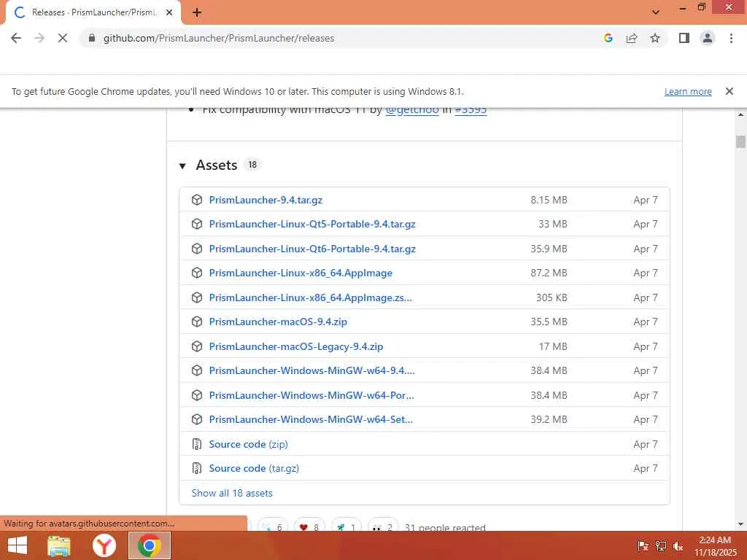Click the scrollbar down arrow
This screenshot has height=560, width=747.
[740, 524]
